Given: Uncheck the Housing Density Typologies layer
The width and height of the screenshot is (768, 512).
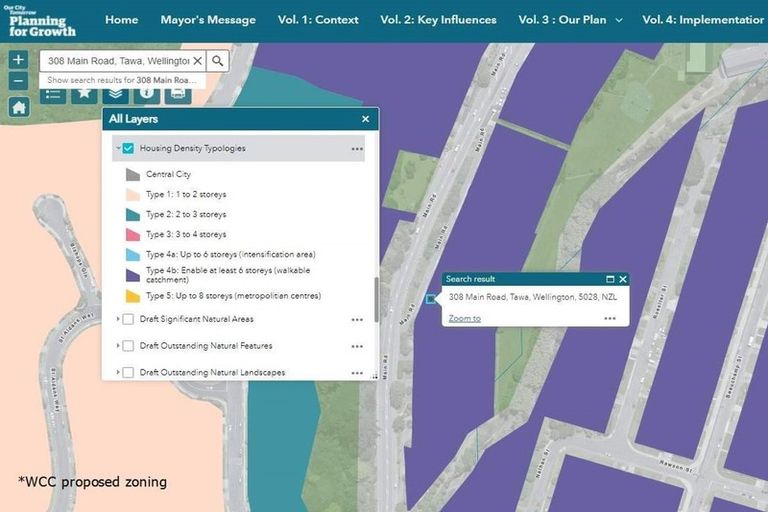Looking at the screenshot, I should pyautogui.click(x=128, y=149).
